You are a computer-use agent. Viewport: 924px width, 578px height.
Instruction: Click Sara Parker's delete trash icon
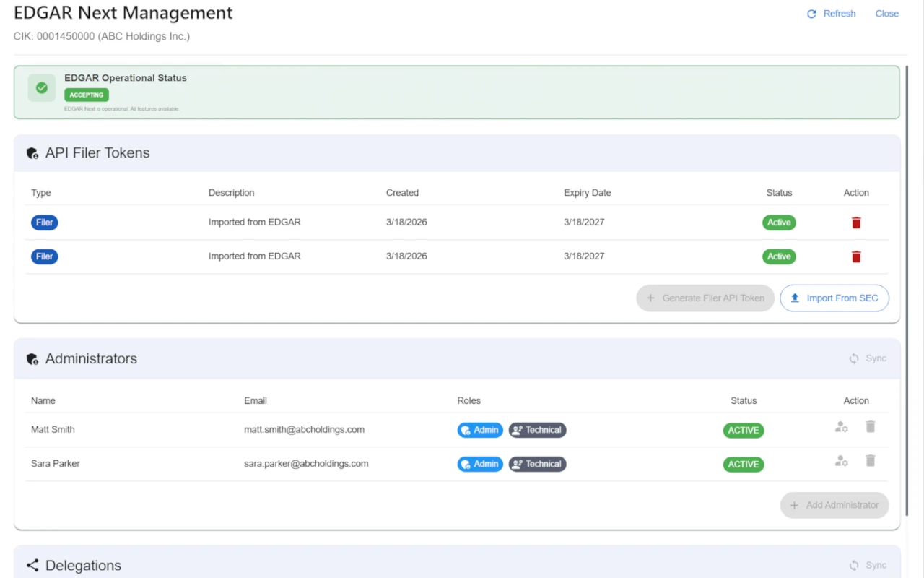[x=871, y=461]
